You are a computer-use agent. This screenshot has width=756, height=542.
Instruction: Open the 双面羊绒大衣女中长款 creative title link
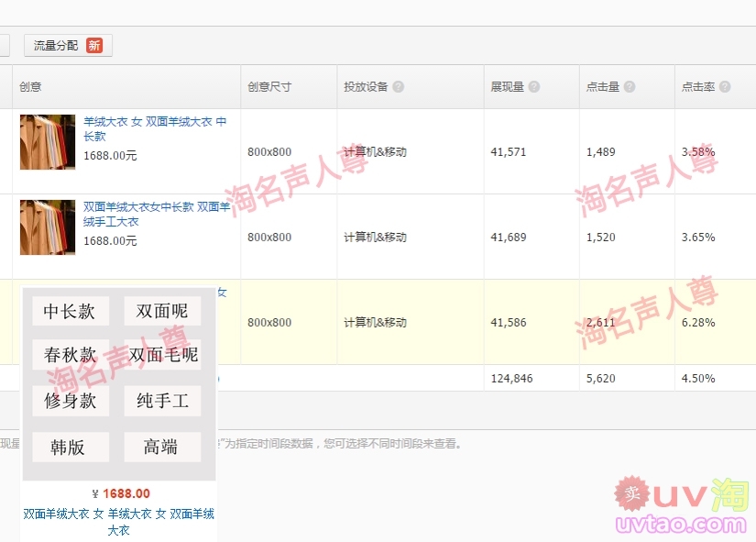(x=156, y=214)
